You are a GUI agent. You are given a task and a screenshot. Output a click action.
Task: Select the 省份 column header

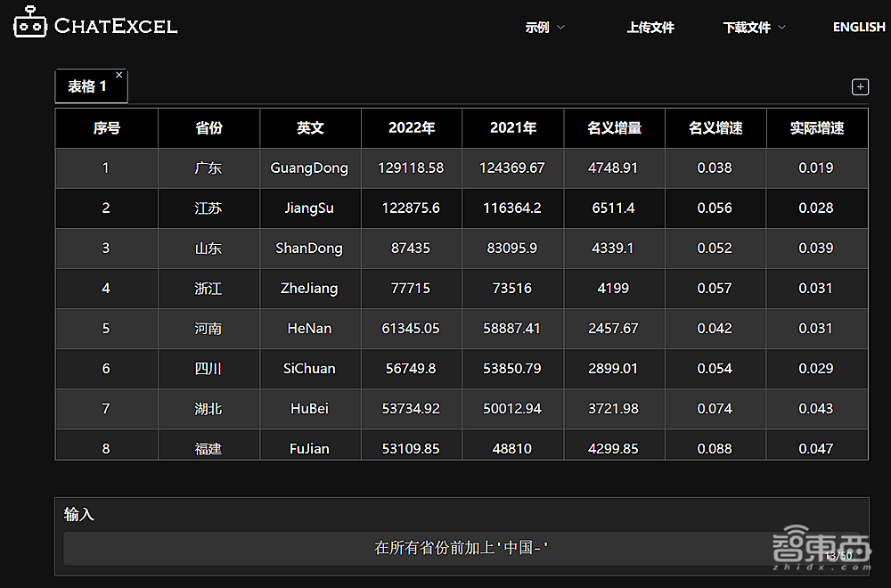[208, 127]
